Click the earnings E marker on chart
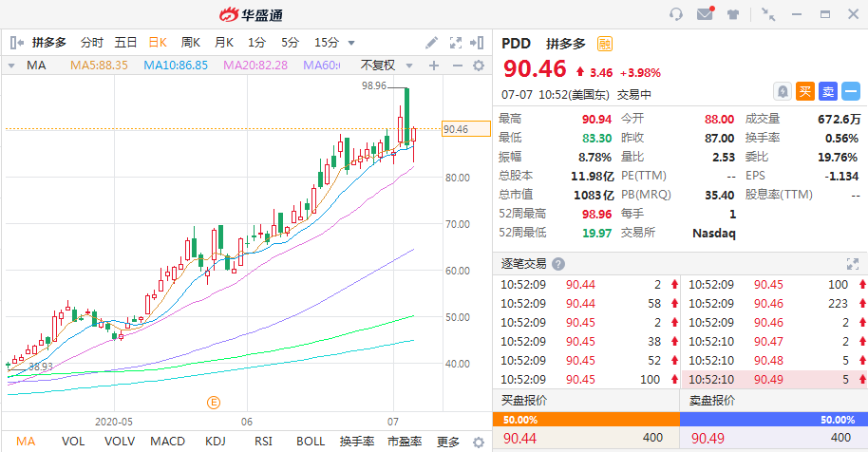The height and width of the screenshot is (452, 868). (x=214, y=403)
